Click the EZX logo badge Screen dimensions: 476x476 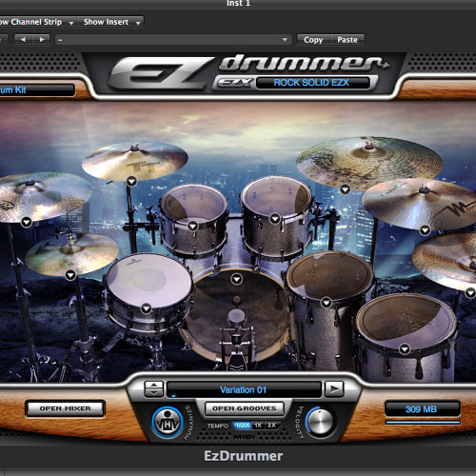[234, 83]
